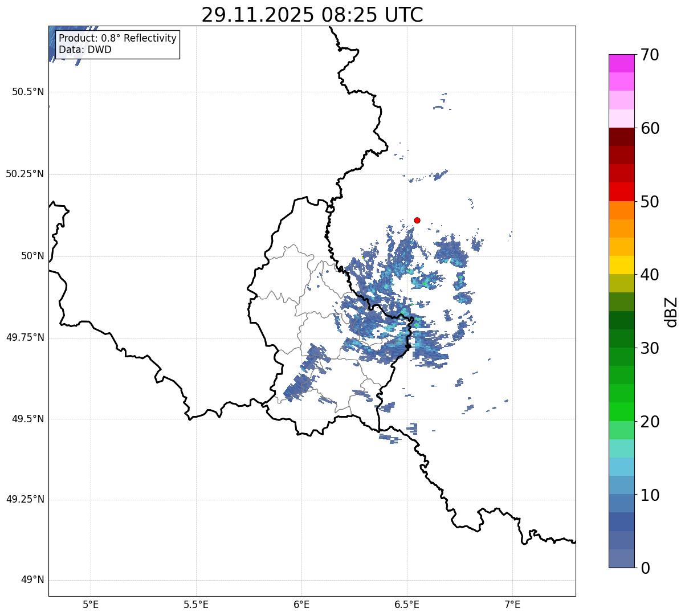Click the 50.5°N latitude label
685x616 pixels.
[28, 92]
